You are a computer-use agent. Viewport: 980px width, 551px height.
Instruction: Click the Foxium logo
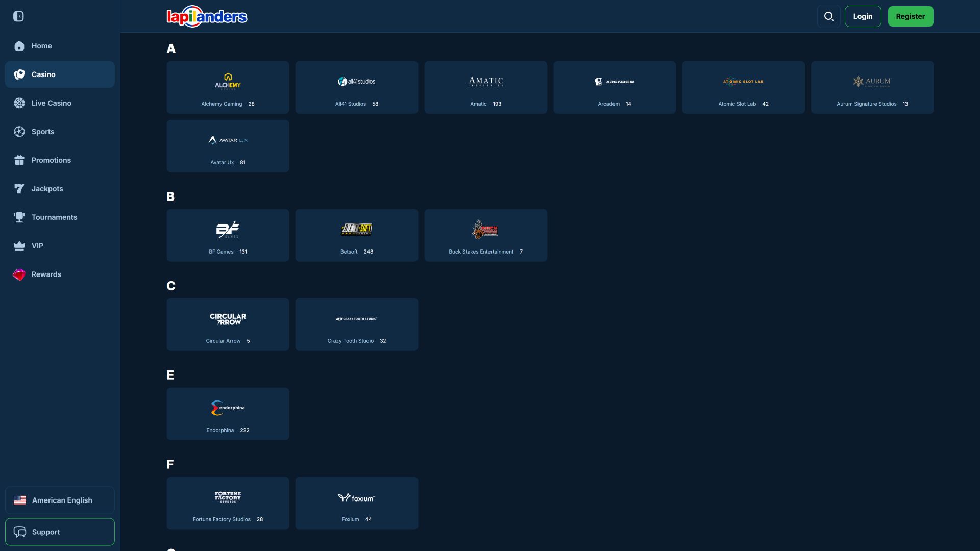[x=357, y=497]
